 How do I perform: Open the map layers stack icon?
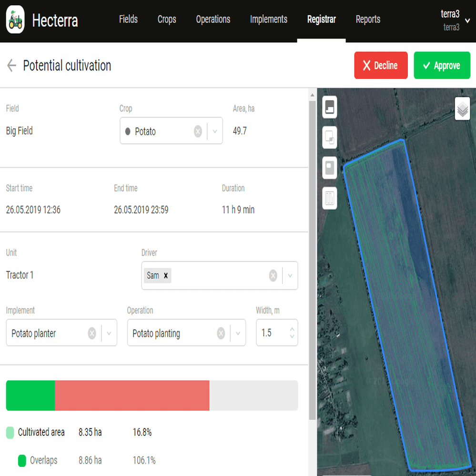(x=462, y=109)
